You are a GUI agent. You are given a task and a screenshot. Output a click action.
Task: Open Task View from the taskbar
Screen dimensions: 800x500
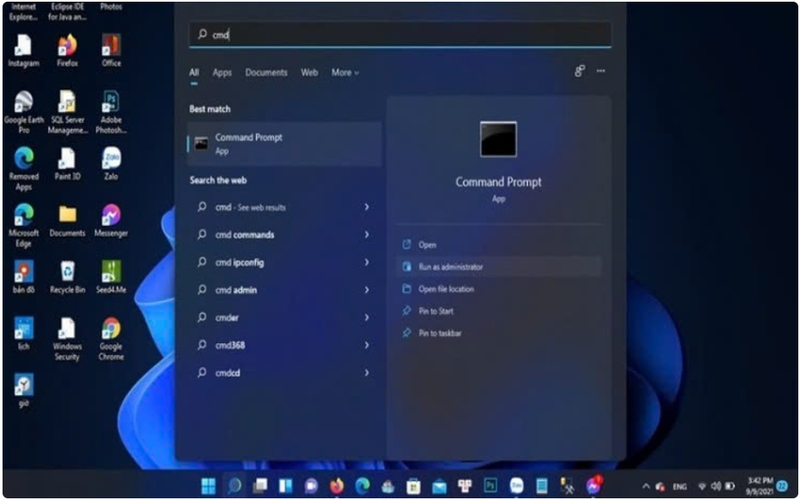point(260,486)
